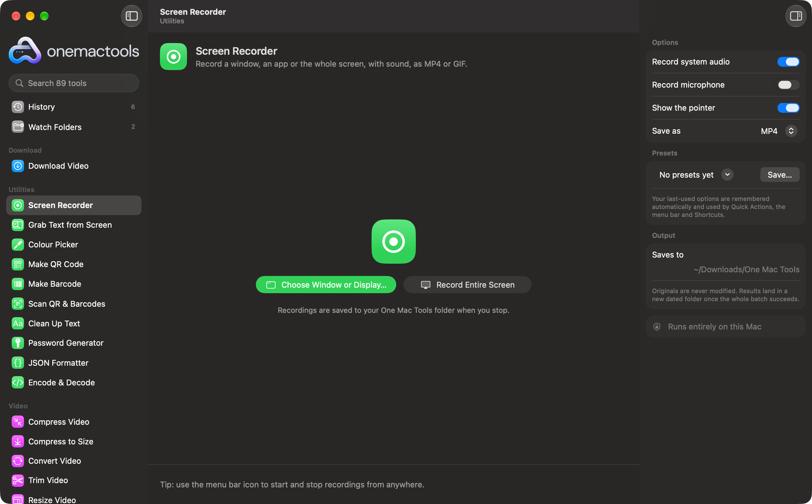Open Encode & Decode tool
The image size is (812, 504).
(74, 383)
